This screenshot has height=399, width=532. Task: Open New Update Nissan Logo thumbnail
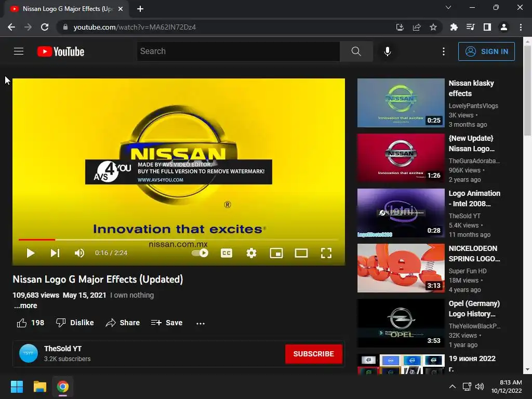coord(401,158)
